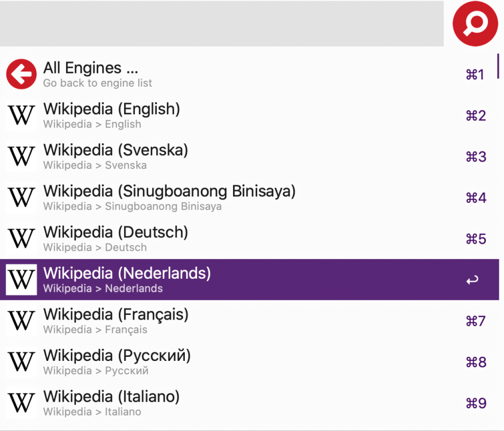The height and width of the screenshot is (431, 504).
Task: Click the Wikipedia Sinugboanong Binisaya logo icon
Action: [21, 198]
